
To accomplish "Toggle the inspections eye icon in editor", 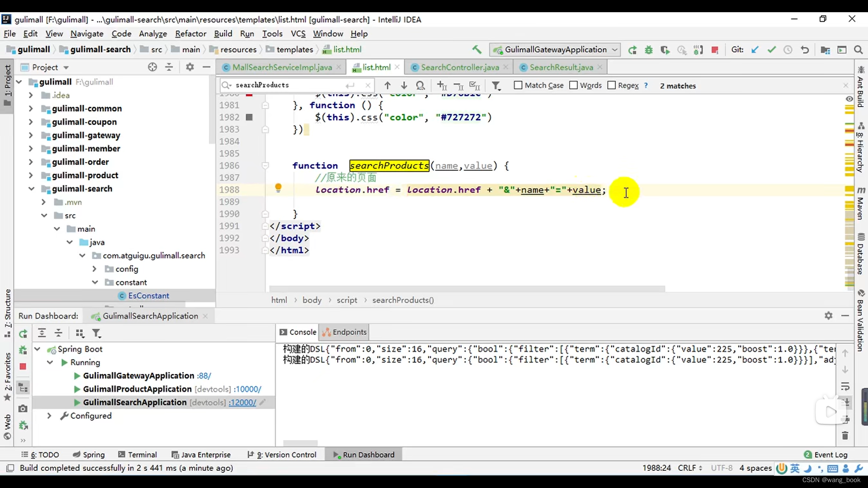I will (x=849, y=99).
